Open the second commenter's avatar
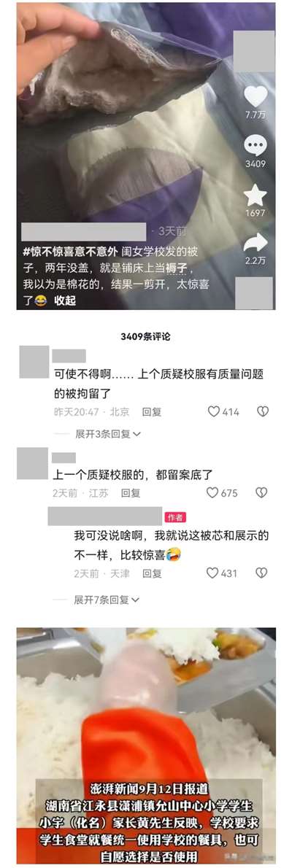292x868 pixels. tap(32, 464)
